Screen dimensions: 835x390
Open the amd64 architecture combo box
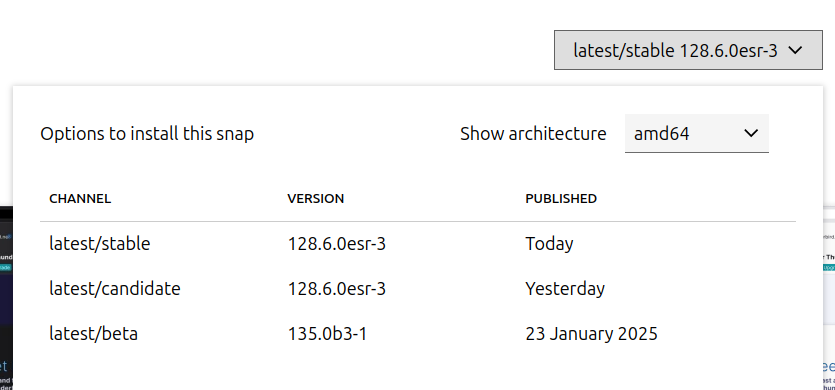click(x=697, y=133)
